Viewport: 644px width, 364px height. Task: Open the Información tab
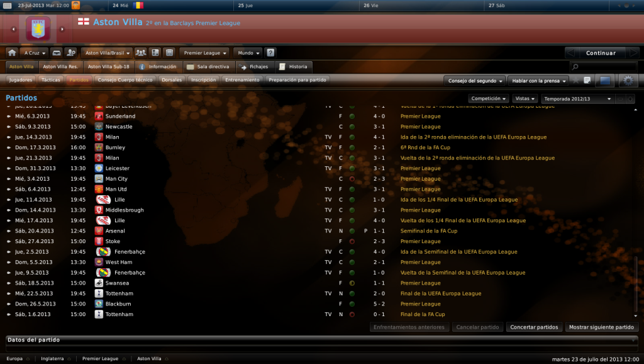(158, 67)
